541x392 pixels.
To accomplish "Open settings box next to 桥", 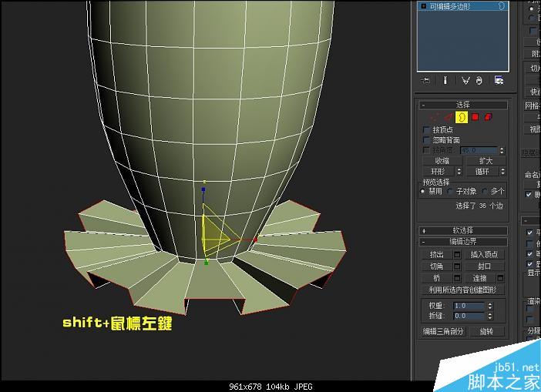I will click(x=457, y=278).
